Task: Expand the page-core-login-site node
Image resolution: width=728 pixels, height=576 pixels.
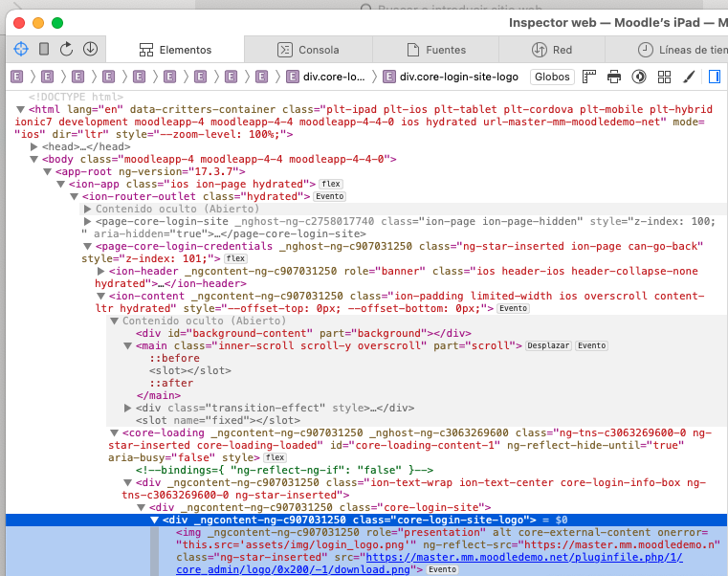Action: pyautogui.click(x=87, y=222)
